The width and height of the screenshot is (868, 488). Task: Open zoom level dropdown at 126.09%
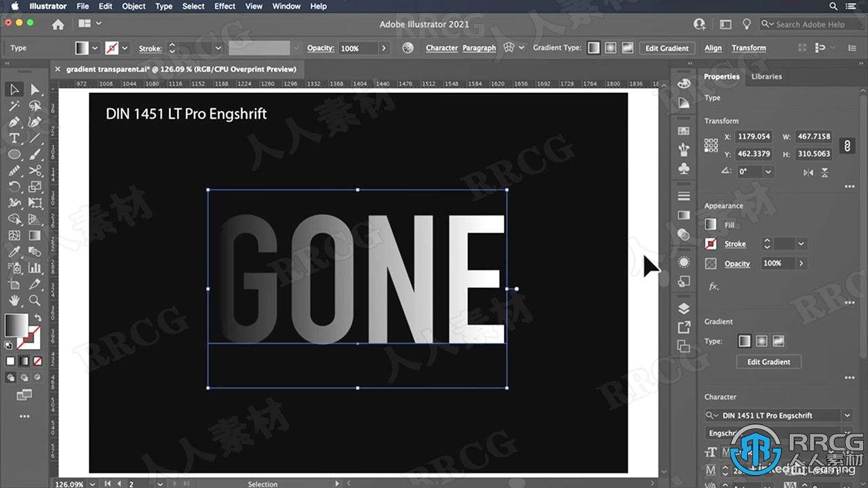click(x=92, y=484)
